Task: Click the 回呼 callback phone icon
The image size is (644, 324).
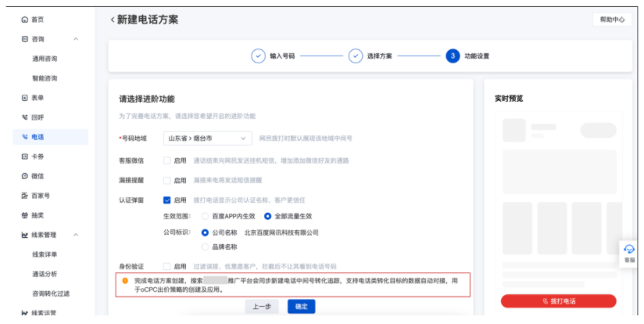Action: coord(25,117)
